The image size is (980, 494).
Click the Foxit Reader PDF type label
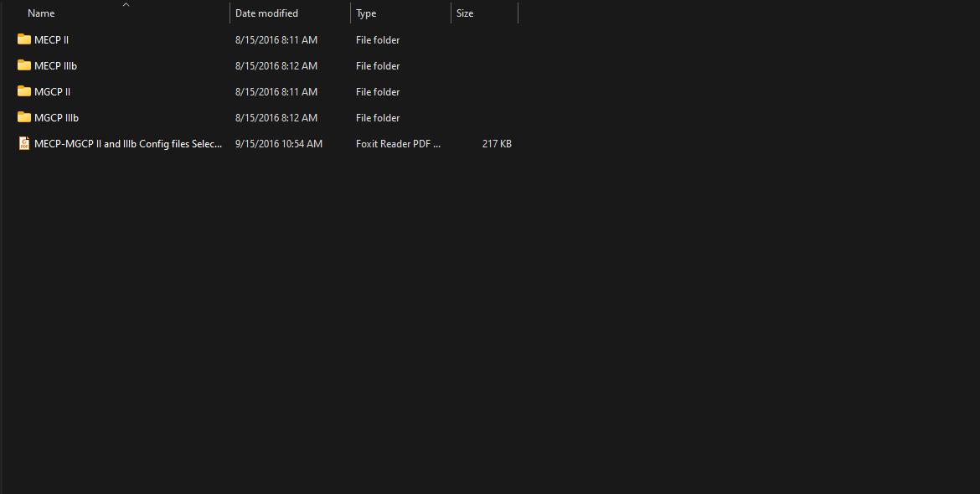(x=399, y=143)
